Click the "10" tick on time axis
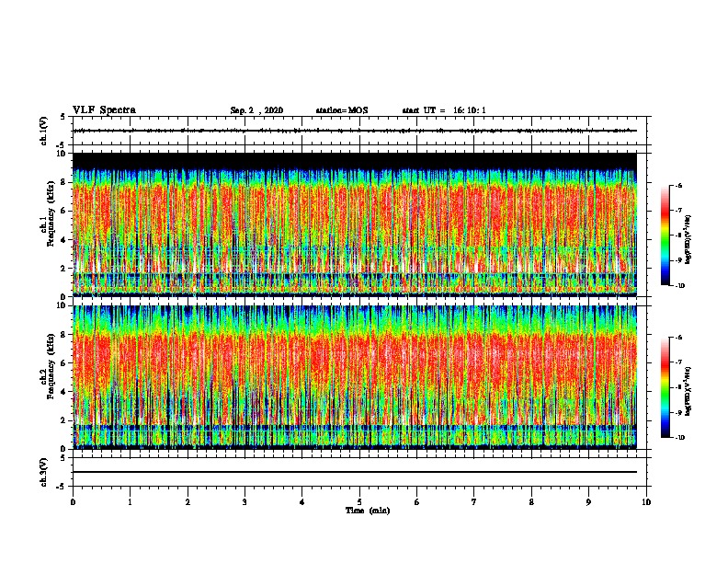Screen dimensions: 728x563 click(646, 502)
